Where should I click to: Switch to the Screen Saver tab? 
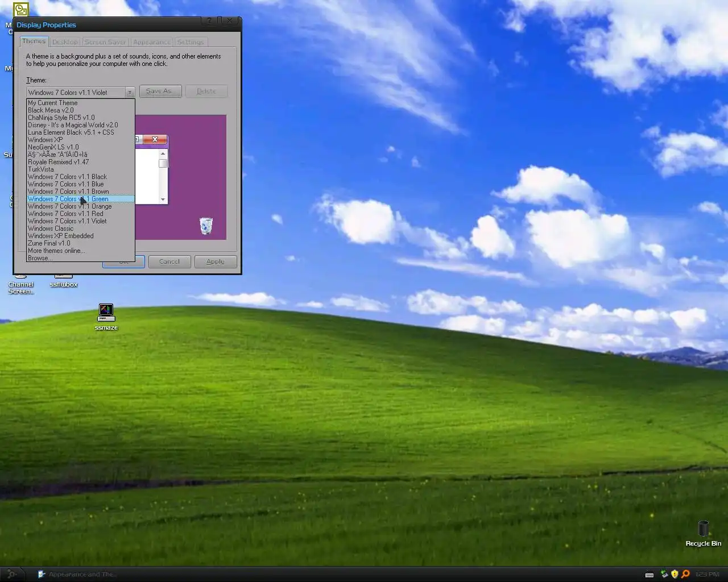[x=105, y=42]
